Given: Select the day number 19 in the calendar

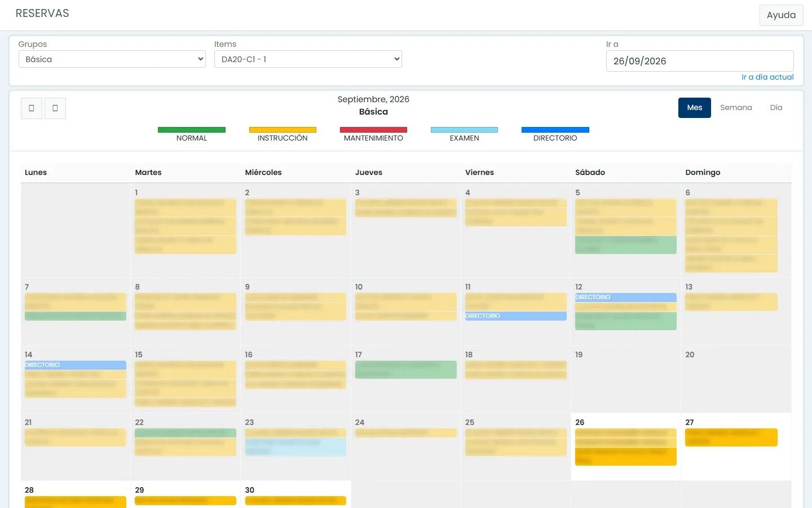Looking at the screenshot, I should pos(579,354).
